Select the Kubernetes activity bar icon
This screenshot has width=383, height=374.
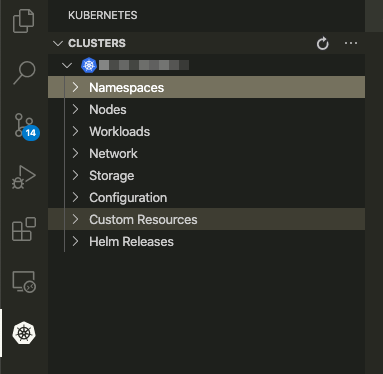tap(24, 333)
